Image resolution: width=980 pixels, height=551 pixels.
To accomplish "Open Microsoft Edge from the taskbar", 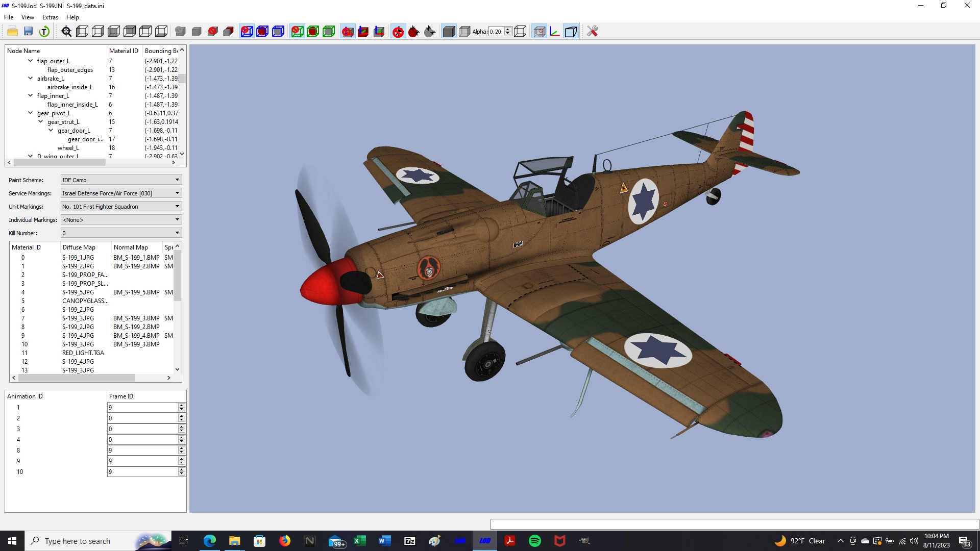I will click(x=210, y=541).
